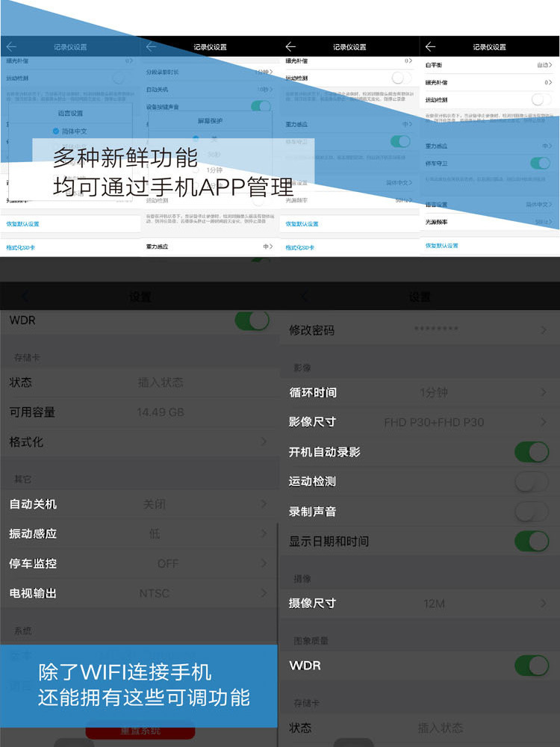This screenshot has width=560, height=747.
Task: Open 摄像尺寸 chevron showing 12M
Action: (x=544, y=604)
